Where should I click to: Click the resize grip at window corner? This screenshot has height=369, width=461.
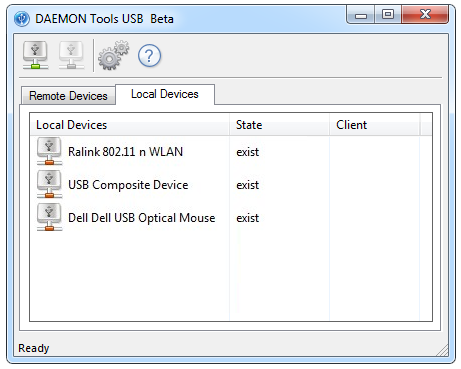[442, 350]
